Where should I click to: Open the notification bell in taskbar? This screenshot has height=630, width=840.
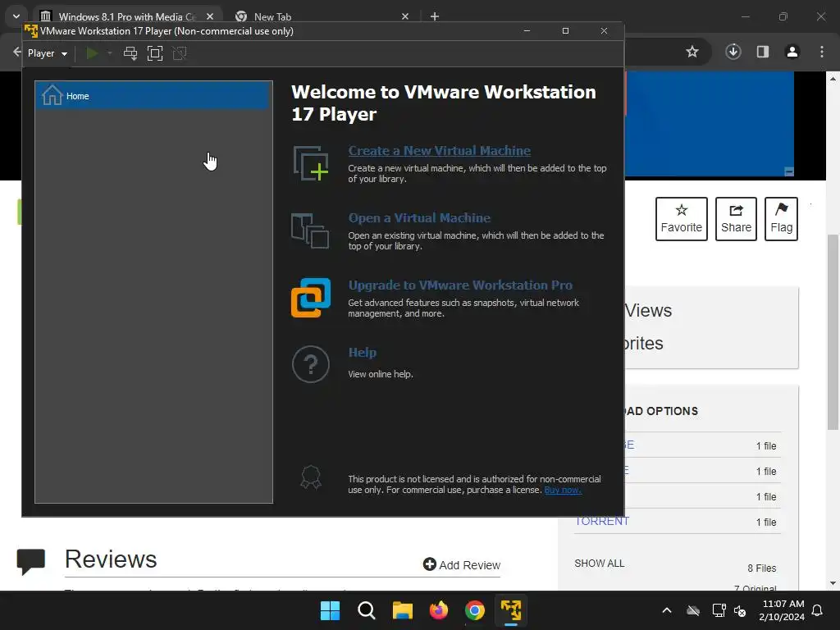(818, 610)
